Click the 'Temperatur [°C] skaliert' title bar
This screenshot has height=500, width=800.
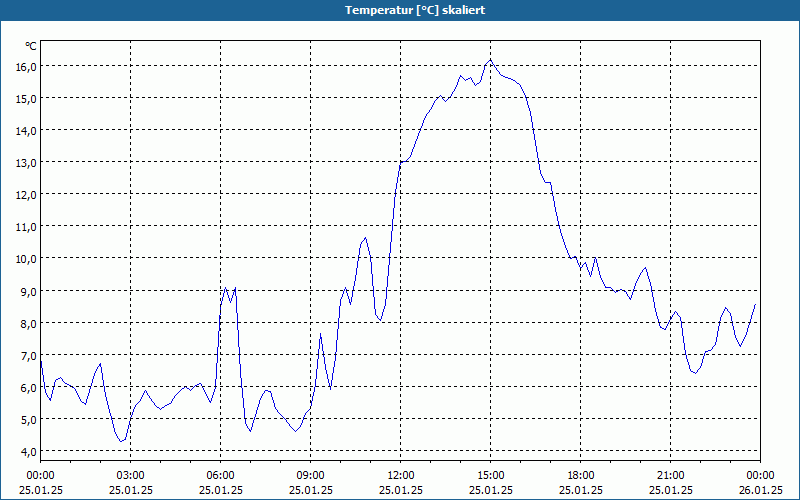click(x=400, y=10)
